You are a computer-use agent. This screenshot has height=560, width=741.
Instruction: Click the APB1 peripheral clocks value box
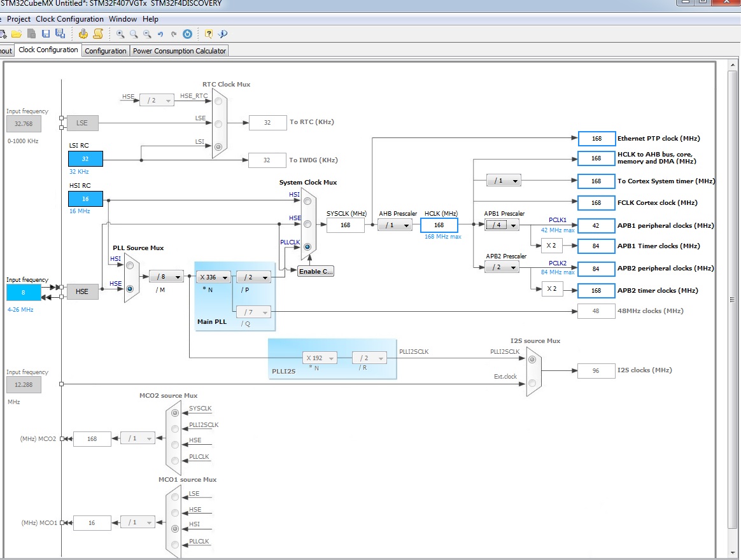click(x=596, y=226)
